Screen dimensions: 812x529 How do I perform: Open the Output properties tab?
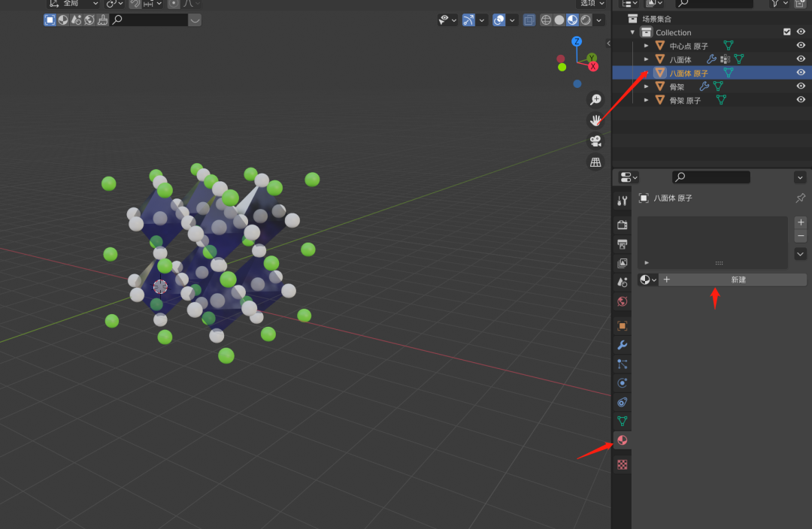(x=622, y=243)
